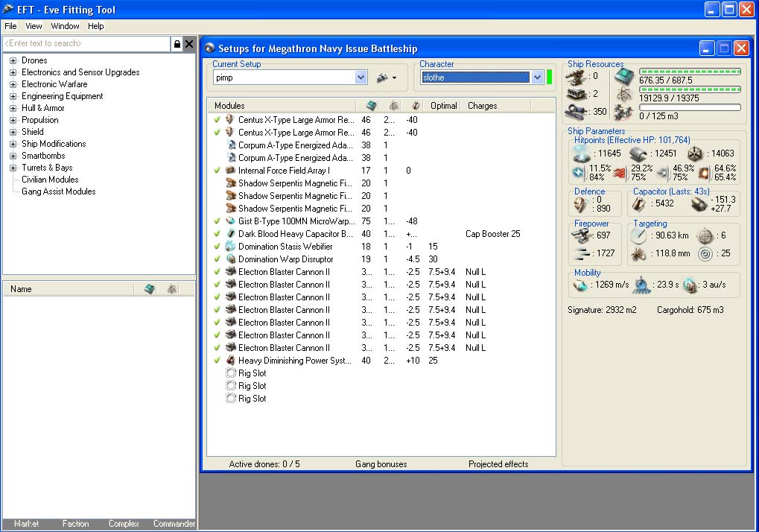The image size is (759, 532).
Task: Open the View menu
Action: click(x=34, y=26)
